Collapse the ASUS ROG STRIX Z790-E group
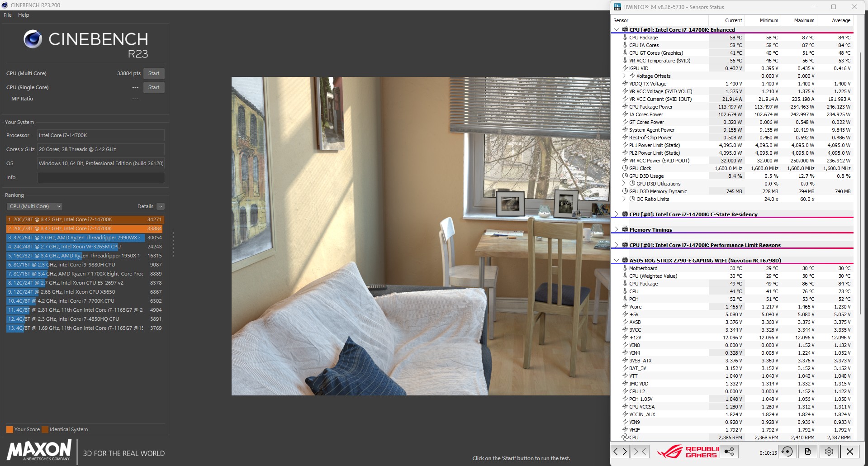Viewport: 868px width, 466px height. tap(616, 261)
